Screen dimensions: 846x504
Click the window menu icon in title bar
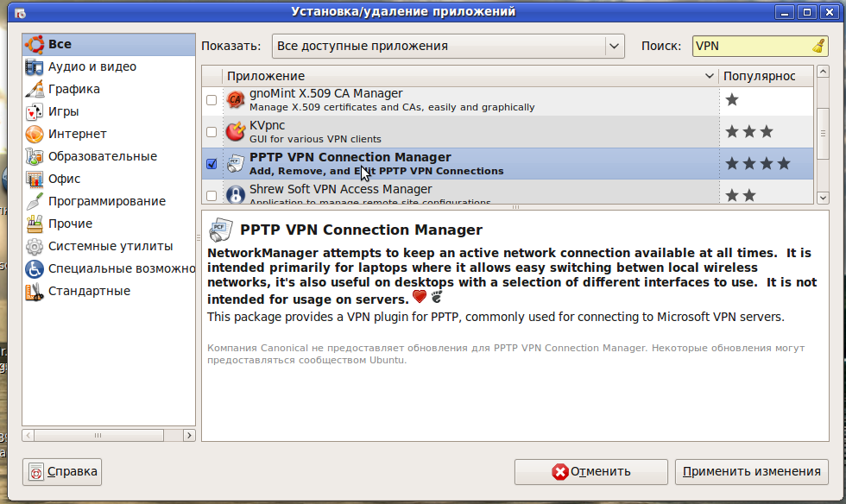(x=20, y=12)
